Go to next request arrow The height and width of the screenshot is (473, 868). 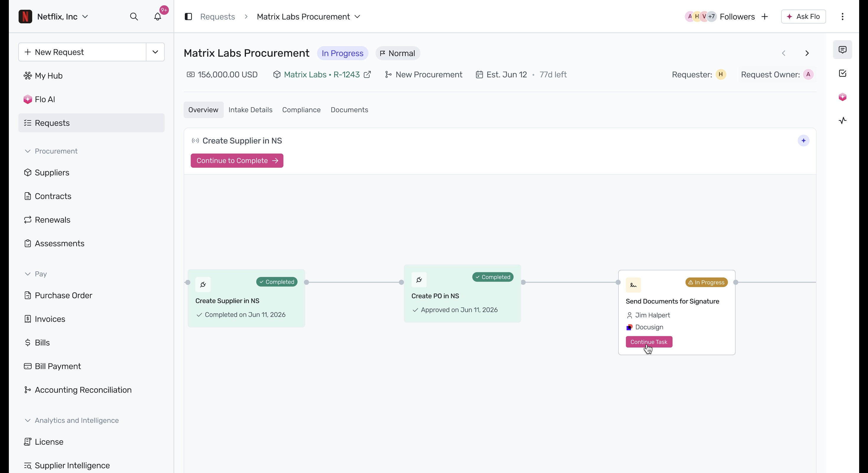pyautogui.click(x=807, y=53)
